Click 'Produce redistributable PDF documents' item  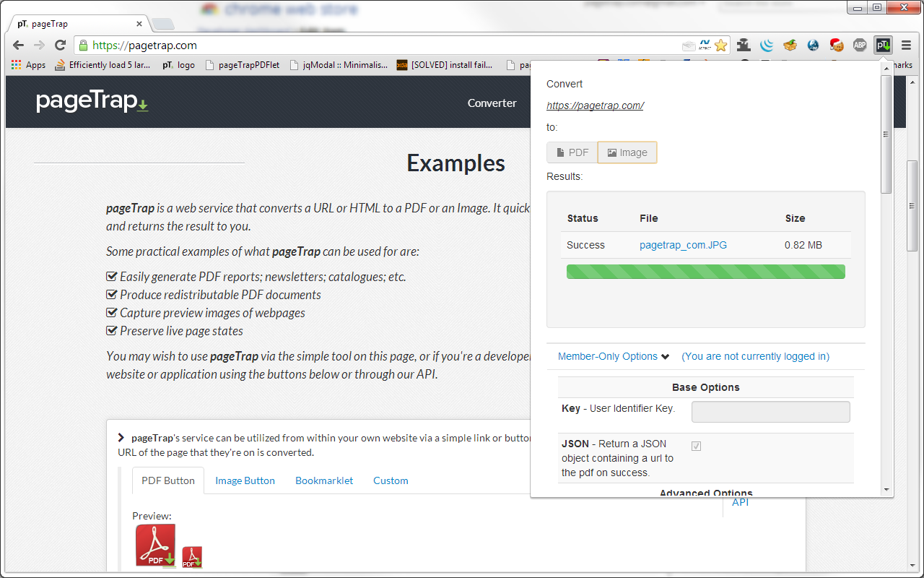(220, 295)
